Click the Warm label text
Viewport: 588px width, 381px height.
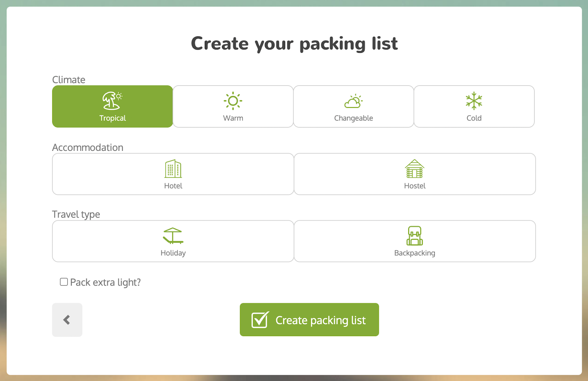pos(233,118)
